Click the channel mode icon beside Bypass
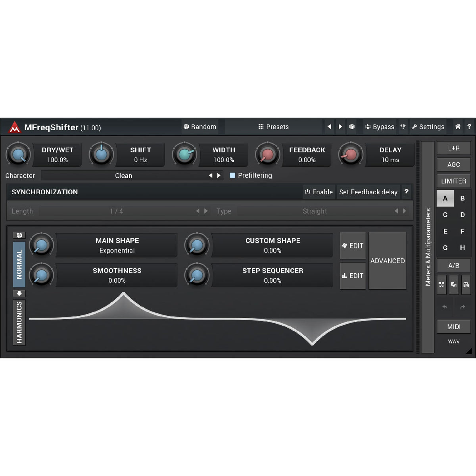476x476 pixels. pyautogui.click(x=403, y=127)
